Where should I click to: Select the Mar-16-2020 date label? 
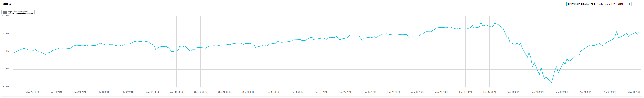(538, 92)
